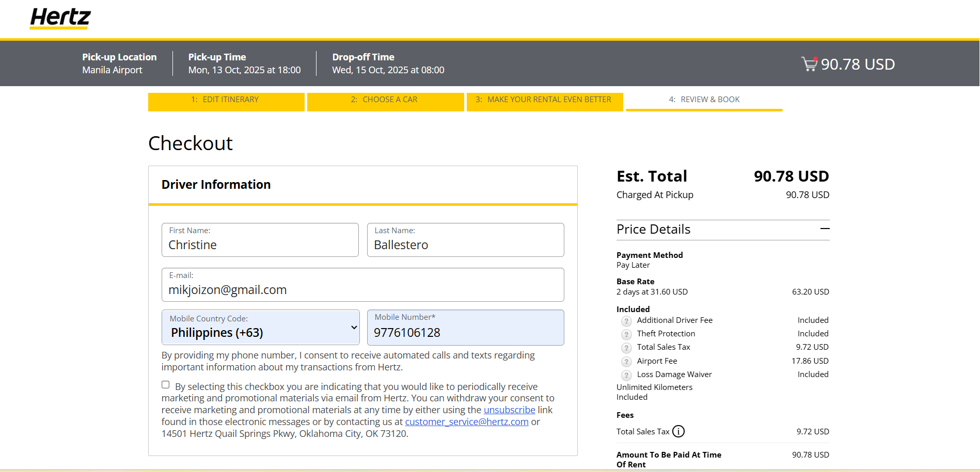Click the Pay Later payment method text
The image size is (980, 472).
(633, 265)
